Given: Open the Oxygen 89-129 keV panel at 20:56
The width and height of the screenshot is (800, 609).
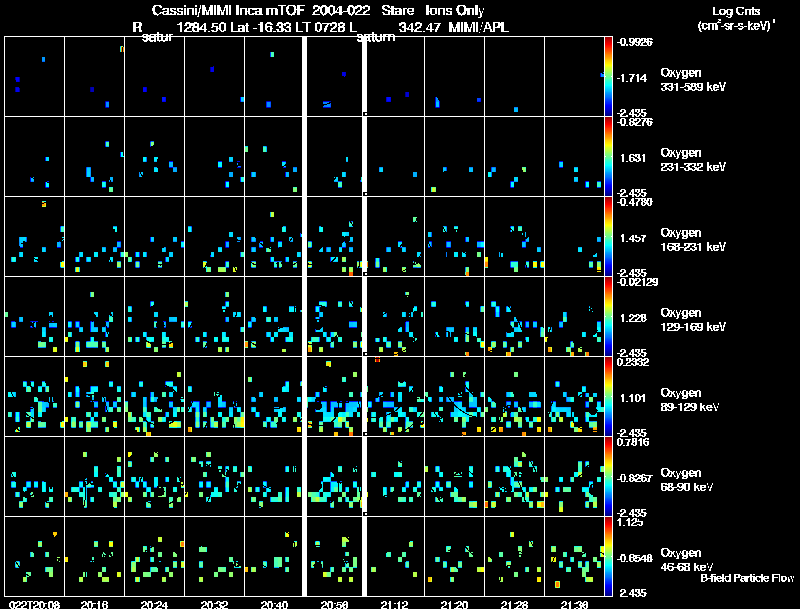Looking at the screenshot, I should point(335,396).
